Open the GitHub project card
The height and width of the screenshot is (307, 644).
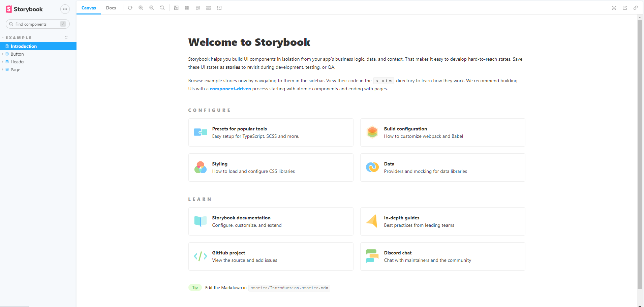(x=271, y=256)
